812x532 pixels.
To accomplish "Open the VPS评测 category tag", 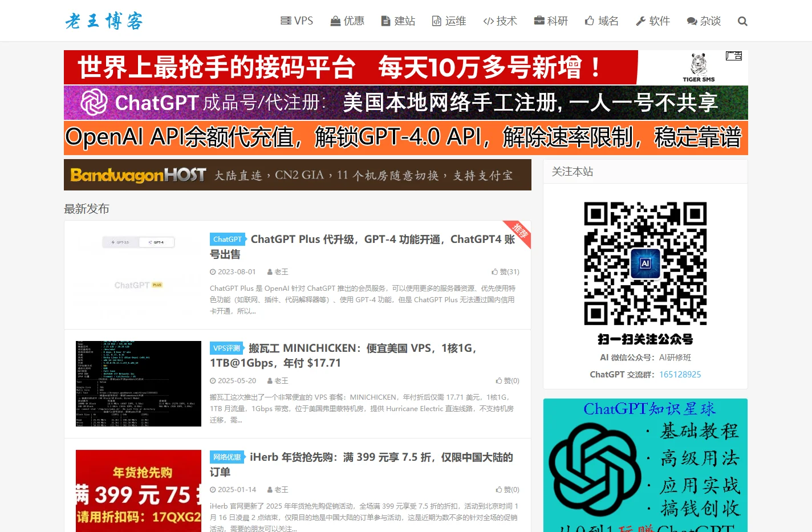I will (x=226, y=348).
